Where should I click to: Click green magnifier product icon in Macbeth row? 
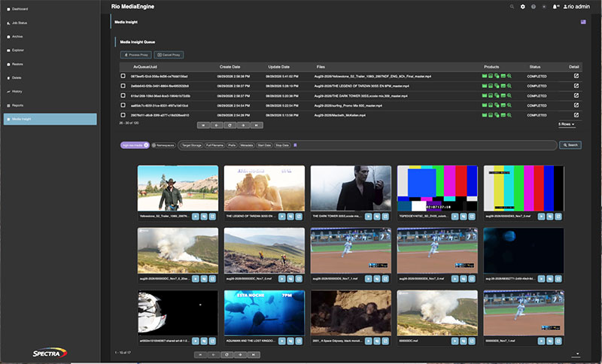pos(509,115)
